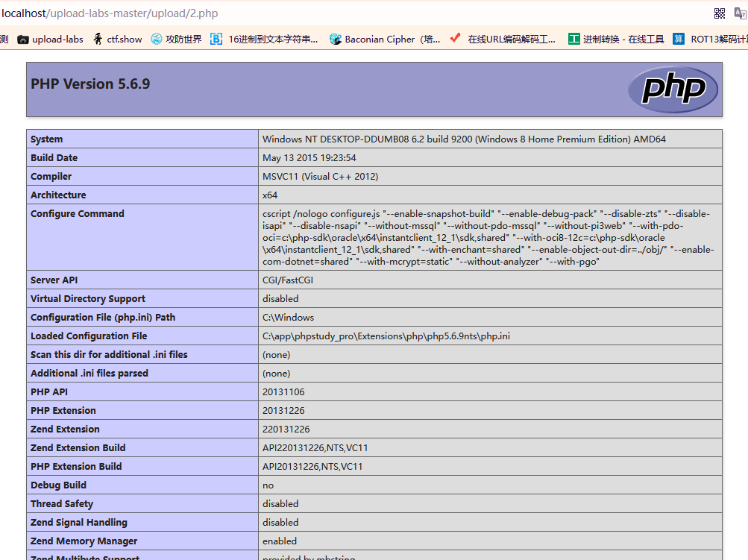The image size is (748, 560).
Task: Click the Configure Command label
Action: [x=78, y=214]
